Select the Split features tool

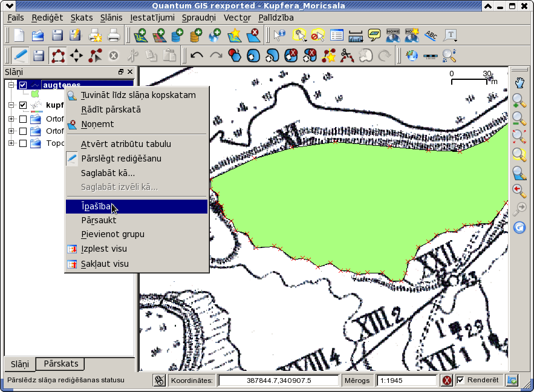[x=347, y=56]
